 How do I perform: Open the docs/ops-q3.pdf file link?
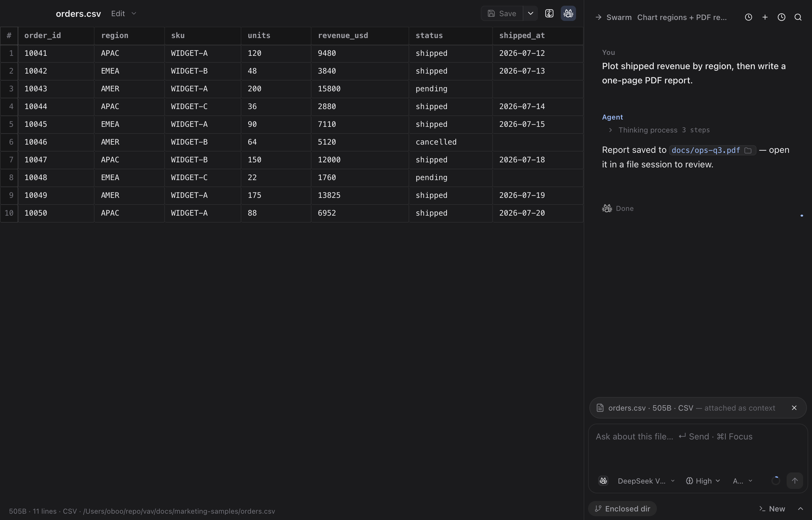click(706, 150)
